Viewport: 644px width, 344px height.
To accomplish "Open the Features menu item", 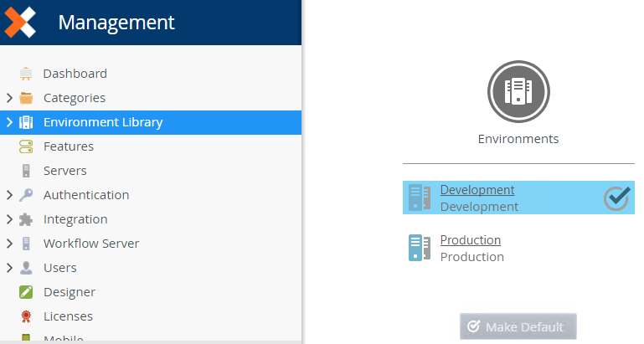I will click(69, 146).
